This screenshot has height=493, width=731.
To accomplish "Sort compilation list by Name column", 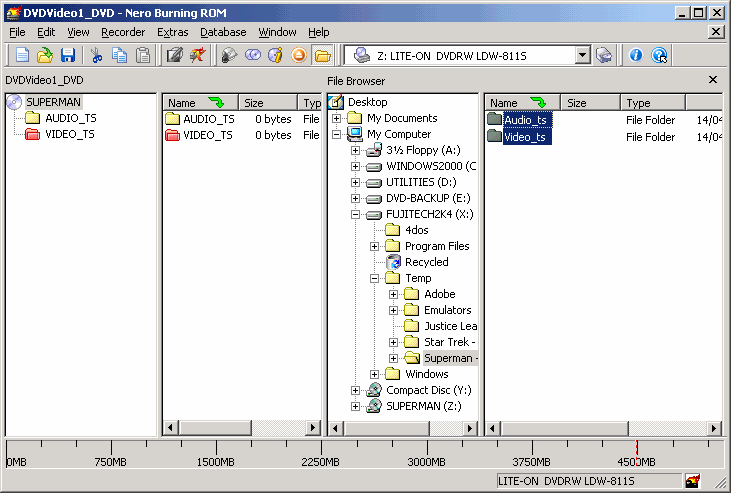I will (200, 103).
